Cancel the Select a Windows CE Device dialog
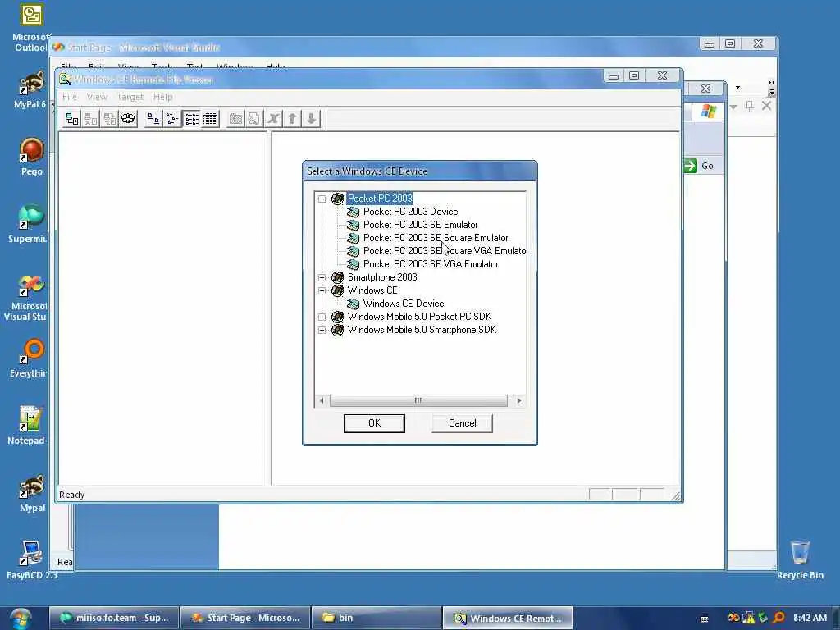The width and height of the screenshot is (840, 630). [x=462, y=423]
